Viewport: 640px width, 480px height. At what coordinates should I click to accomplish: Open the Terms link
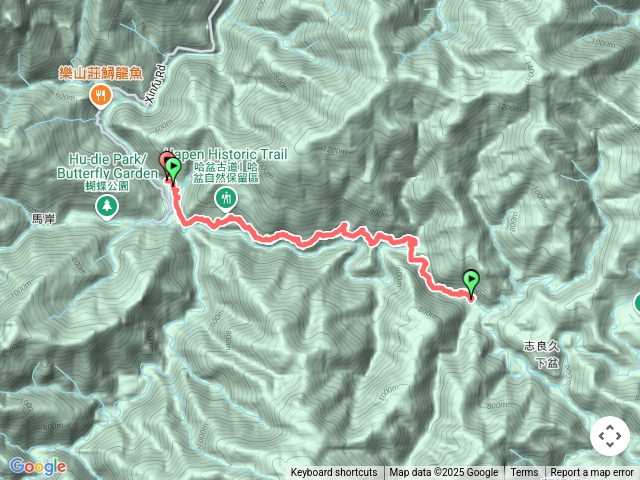tap(524, 473)
